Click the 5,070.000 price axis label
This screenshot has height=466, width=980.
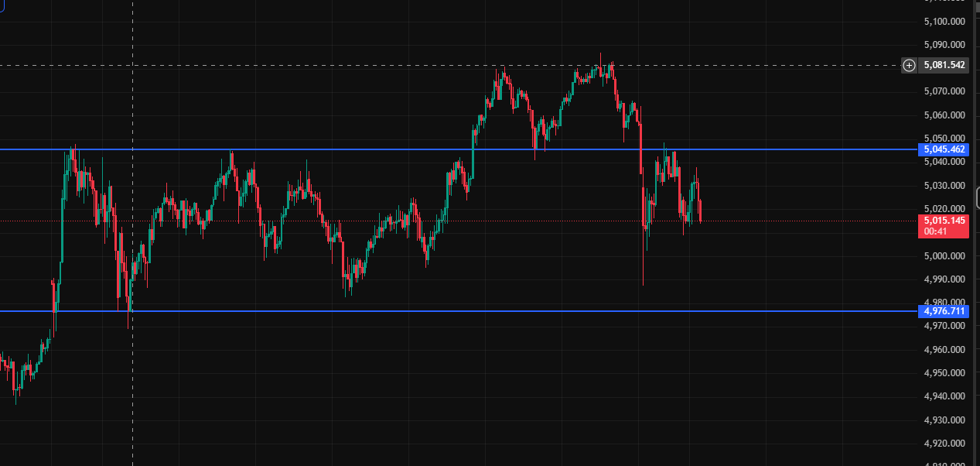944,91
